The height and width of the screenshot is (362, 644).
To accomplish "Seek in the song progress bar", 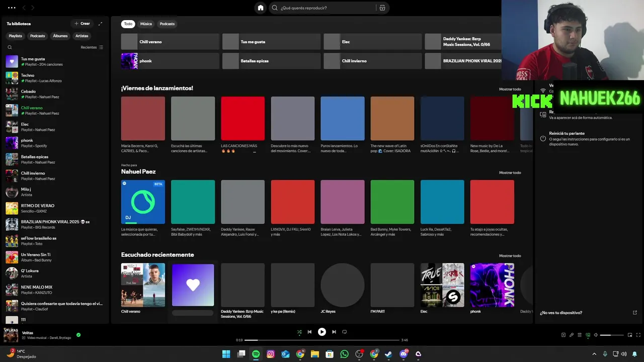I will [x=322, y=340].
